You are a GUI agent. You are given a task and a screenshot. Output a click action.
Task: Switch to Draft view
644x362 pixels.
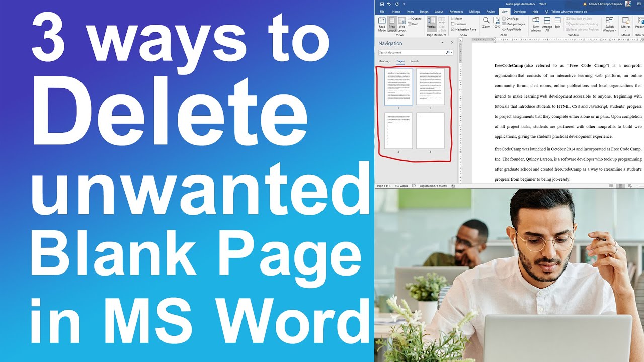click(414, 24)
